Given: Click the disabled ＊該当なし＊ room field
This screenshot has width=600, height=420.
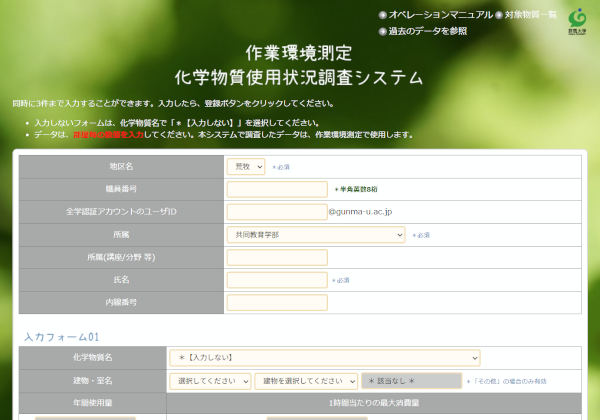Looking at the screenshot, I should [412, 381].
